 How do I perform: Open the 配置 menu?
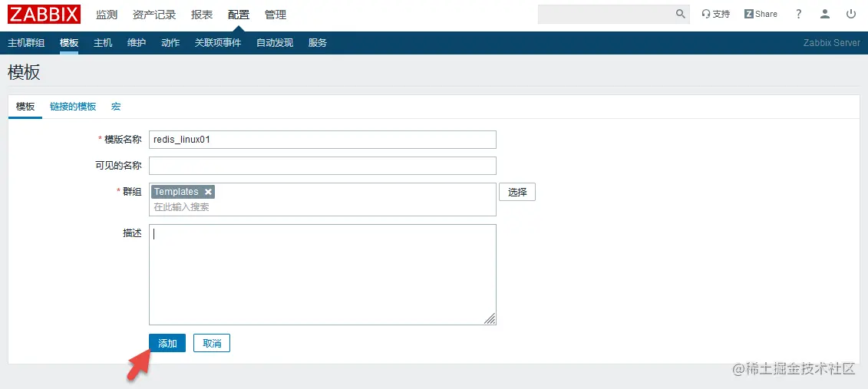[x=239, y=15]
